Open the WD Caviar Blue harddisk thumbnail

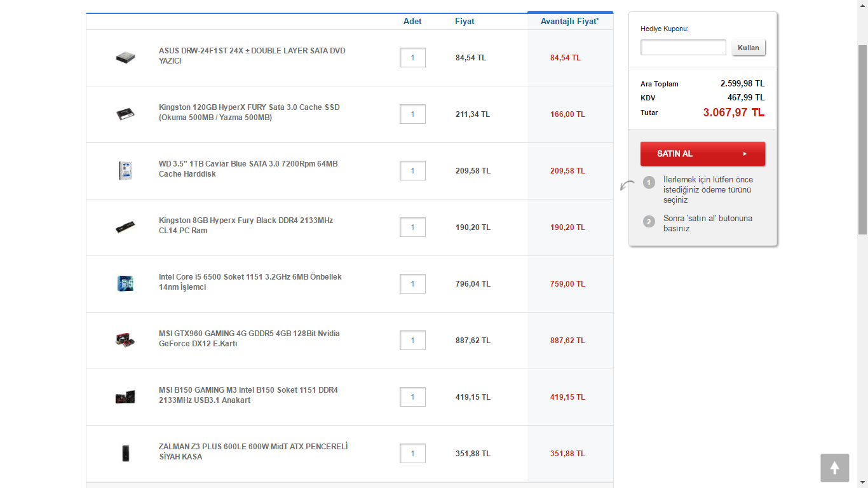pyautogui.click(x=126, y=171)
